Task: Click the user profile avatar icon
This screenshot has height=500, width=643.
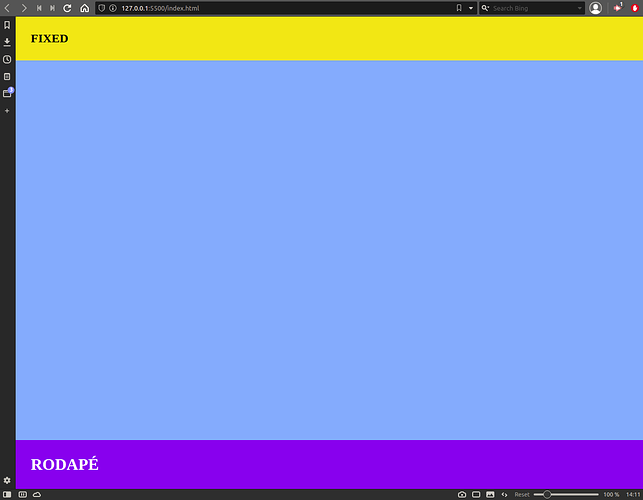Action: pos(595,8)
